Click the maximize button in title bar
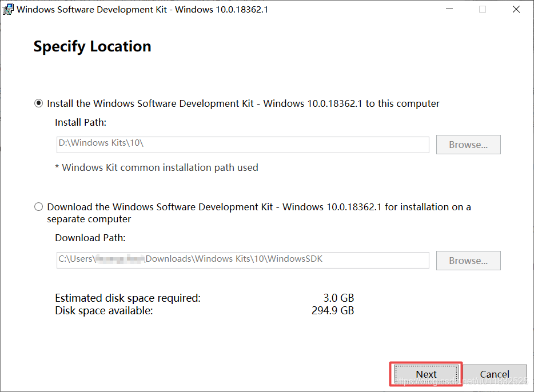The image size is (534, 392). point(483,9)
